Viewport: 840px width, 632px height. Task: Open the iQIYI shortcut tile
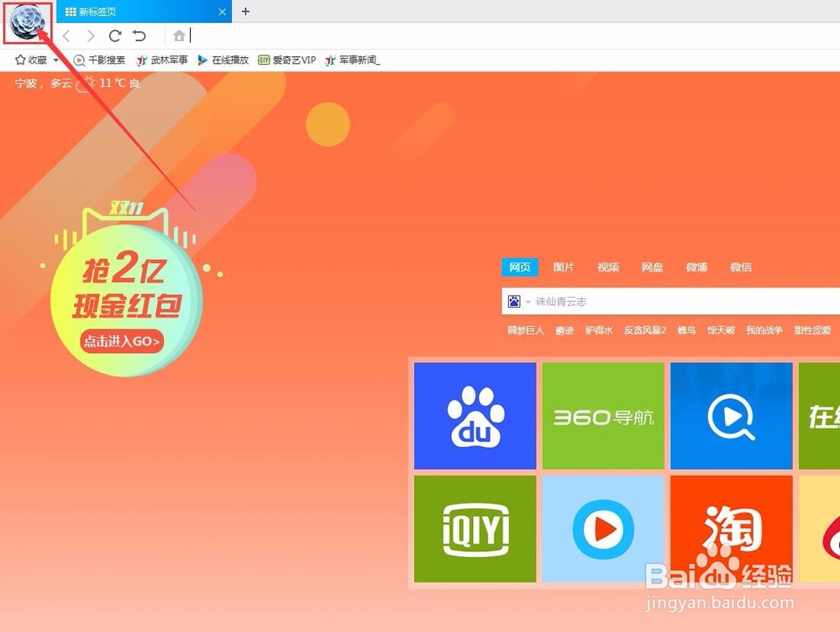pyautogui.click(x=475, y=529)
